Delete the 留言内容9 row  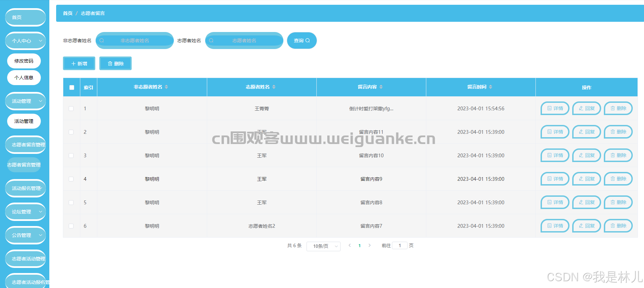tap(618, 179)
